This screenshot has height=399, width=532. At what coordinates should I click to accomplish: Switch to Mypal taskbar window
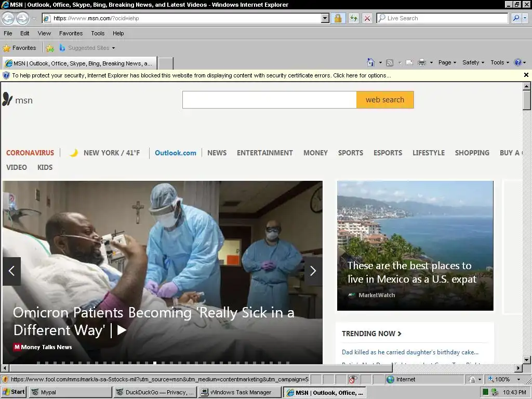(70, 392)
